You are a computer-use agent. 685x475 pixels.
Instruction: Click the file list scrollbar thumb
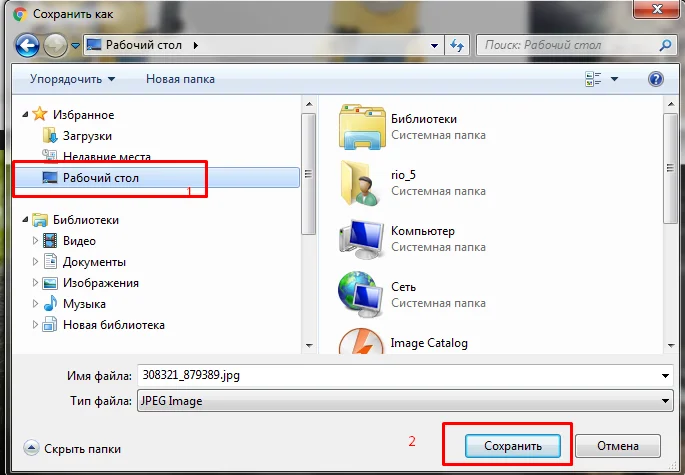(x=671, y=168)
